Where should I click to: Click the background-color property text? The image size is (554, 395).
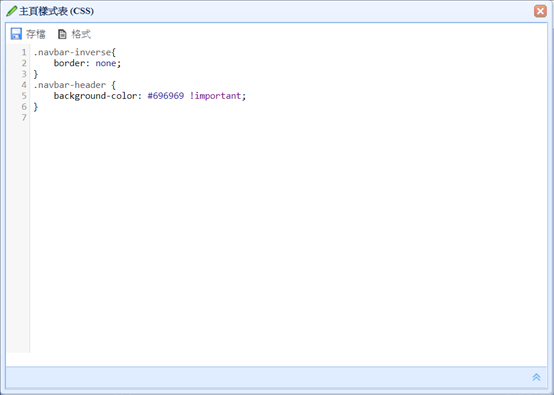point(95,96)
